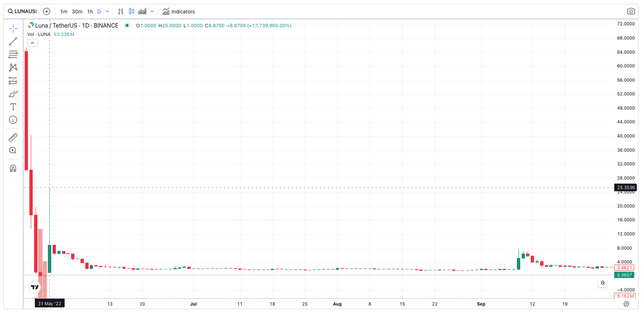
Task: Click the Jul date axis label
Action: coord(193,304)
